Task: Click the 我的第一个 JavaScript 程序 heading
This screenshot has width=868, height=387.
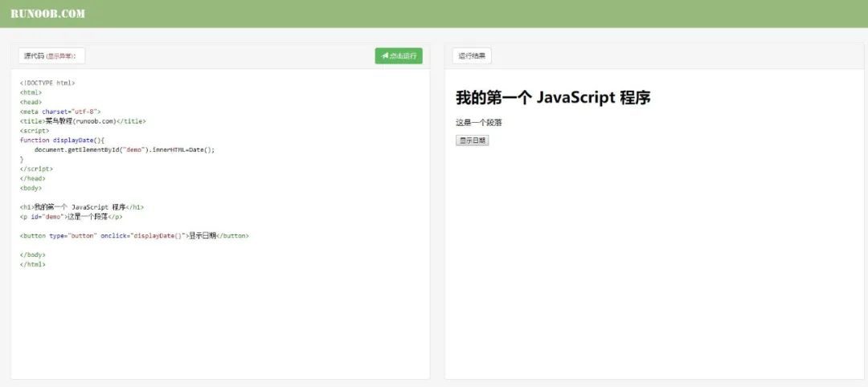Action: click(553, 98)
